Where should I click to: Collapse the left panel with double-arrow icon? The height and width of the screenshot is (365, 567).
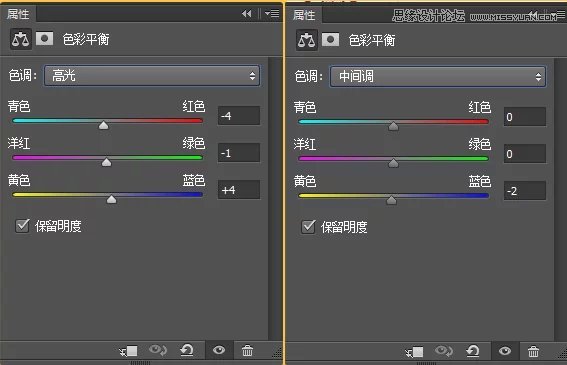(x=247, y=14)
